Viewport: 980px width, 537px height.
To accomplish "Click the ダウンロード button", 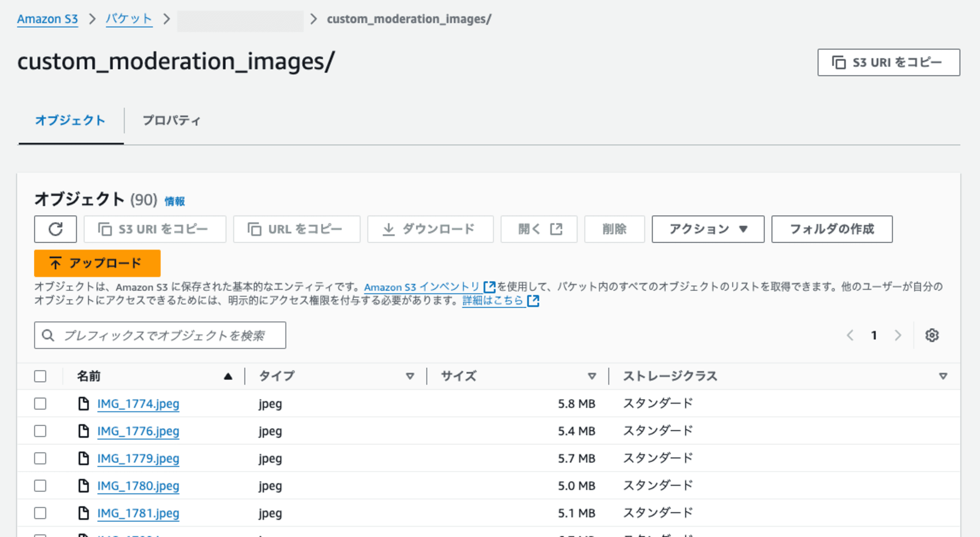I will click(x=430, y=229).
